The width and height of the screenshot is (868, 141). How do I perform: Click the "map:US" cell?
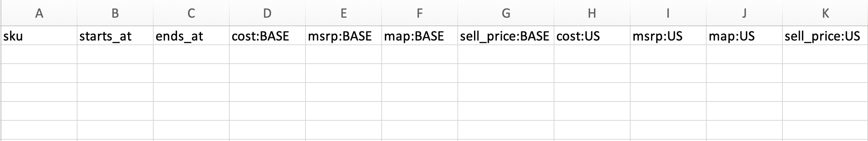pyautogui.click(x=744, y=36)
